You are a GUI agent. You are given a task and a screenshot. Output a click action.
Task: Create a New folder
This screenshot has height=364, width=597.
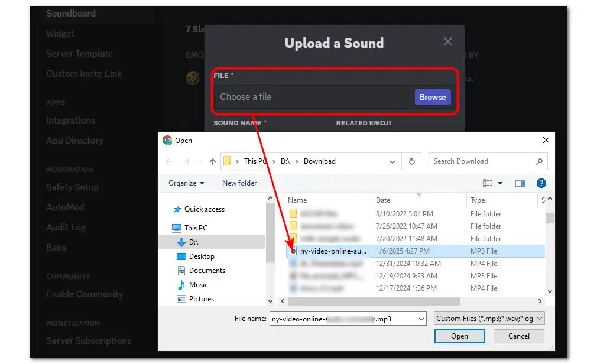239,183
